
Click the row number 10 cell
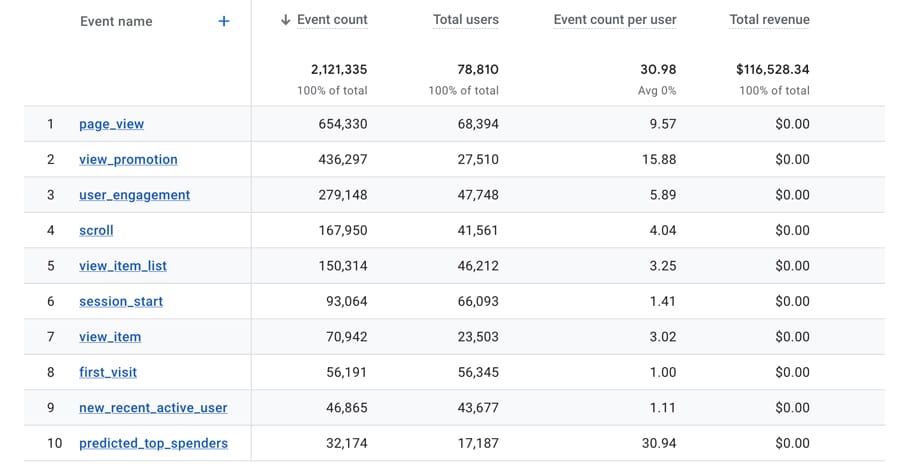pos(54,443)
